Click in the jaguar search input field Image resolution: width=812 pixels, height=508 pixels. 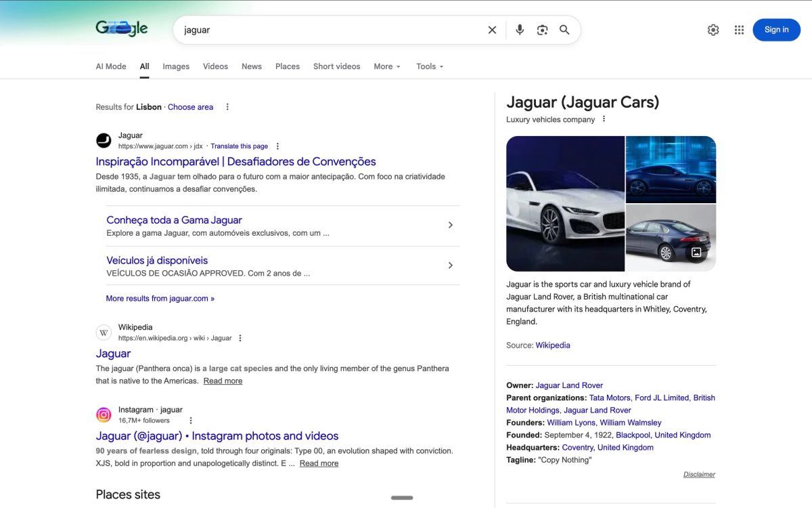(x=332, y=30)
